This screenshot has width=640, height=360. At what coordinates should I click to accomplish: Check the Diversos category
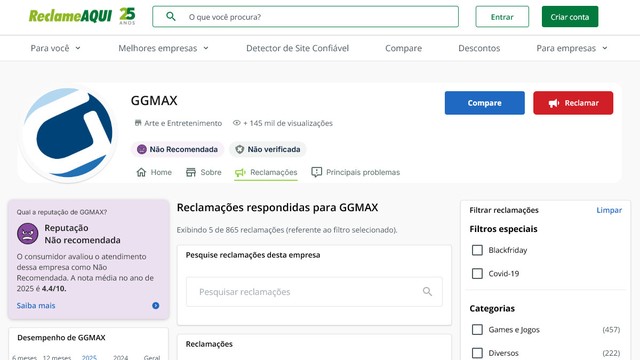477,353
